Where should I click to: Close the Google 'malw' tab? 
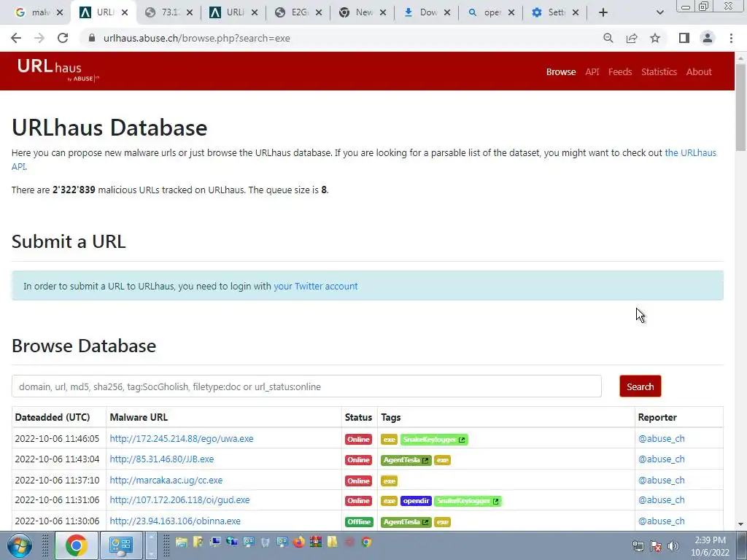(60, 12)
